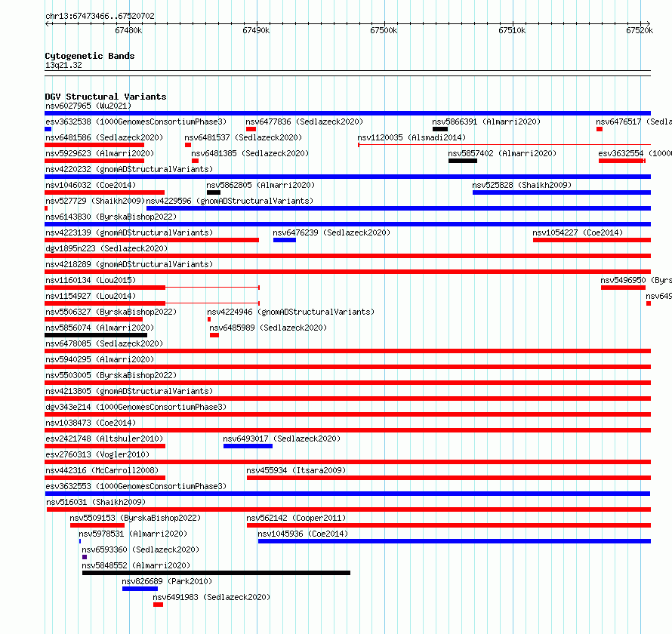Click nsv4223139 gnomADStructuralVariants label
Image resolution: width=672 pixels, height=634 pixels.
coord(129,232)
